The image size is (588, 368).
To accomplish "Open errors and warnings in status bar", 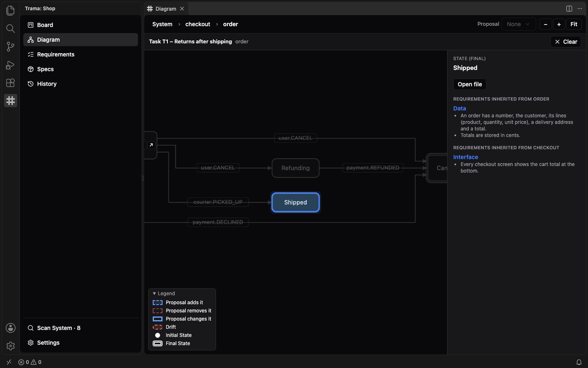I will point(30,362).
